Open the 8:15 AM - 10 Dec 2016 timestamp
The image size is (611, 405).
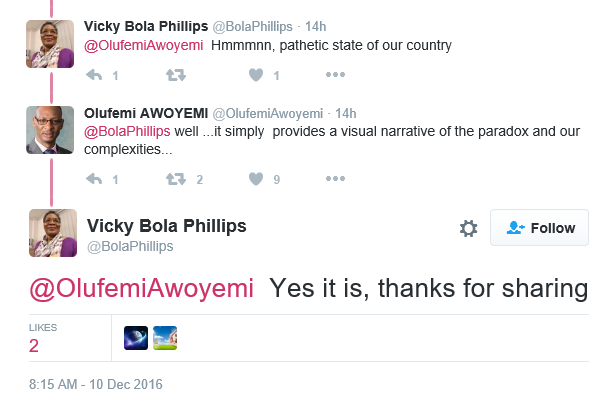coord(96,384)
